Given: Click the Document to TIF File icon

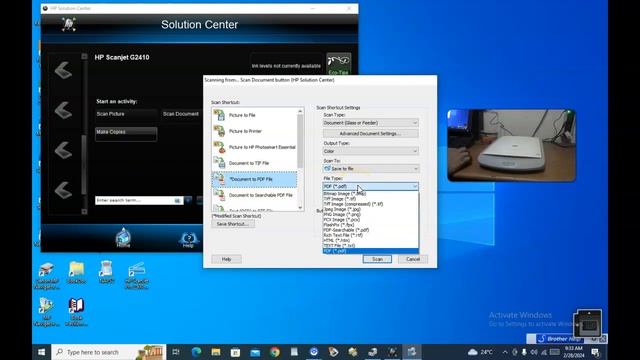Looking at the screenshot, I should pos(219,163).
